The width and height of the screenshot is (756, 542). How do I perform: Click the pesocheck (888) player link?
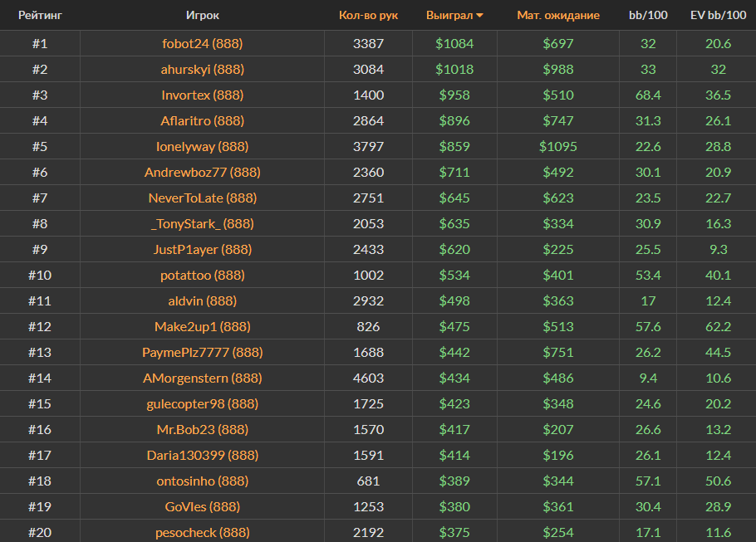point(202,532)
